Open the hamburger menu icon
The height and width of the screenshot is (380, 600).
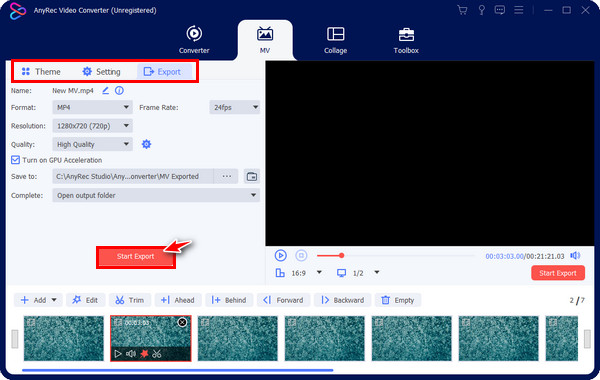518,10
